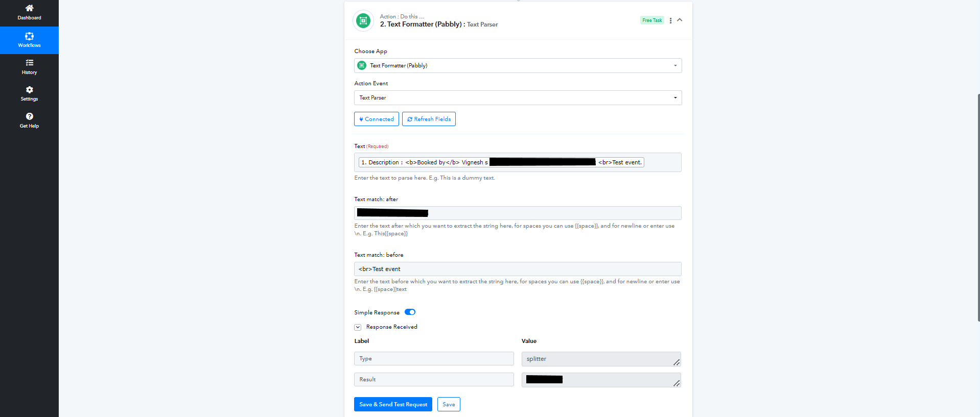This screenshot has width=980, height=417.
Task: Open the Choose App dropdown
Action: [518, 65]
